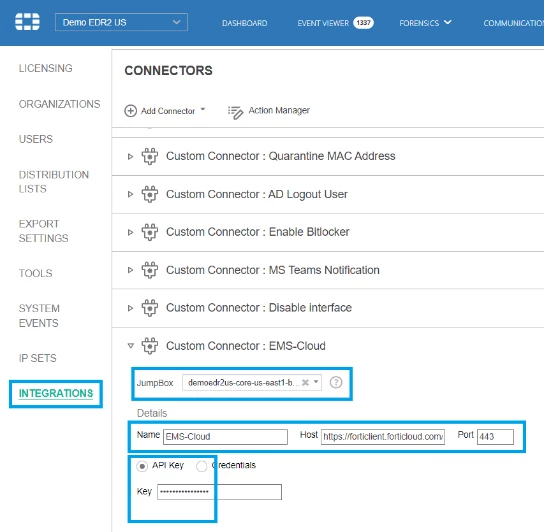The image size is (544, 532).
Task: Click the Enable Bitlocker connector plug icon
Action: (150, 232)
